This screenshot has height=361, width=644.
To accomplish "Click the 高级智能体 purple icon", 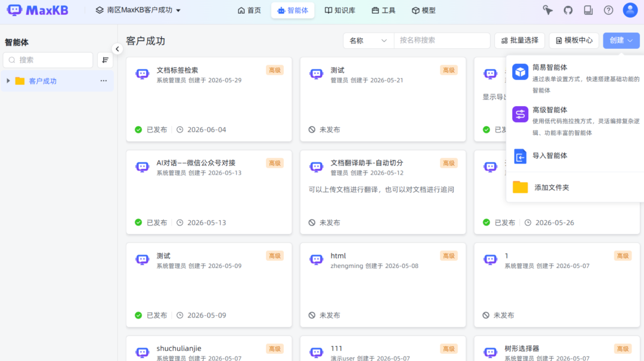I will (x=520, y=115).
